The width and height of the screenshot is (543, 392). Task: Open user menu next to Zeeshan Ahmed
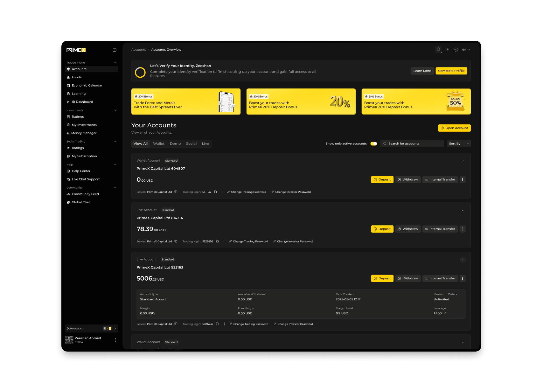pos(115,340)
